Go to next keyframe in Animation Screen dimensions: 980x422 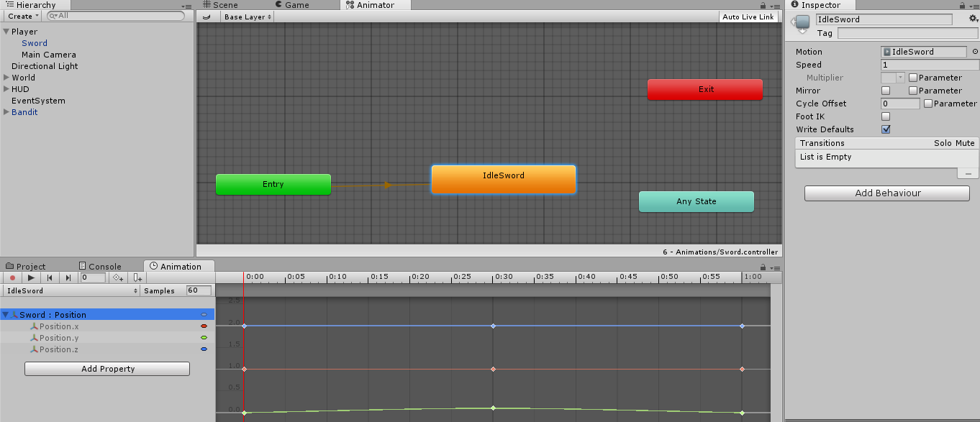tap(68, 277)
